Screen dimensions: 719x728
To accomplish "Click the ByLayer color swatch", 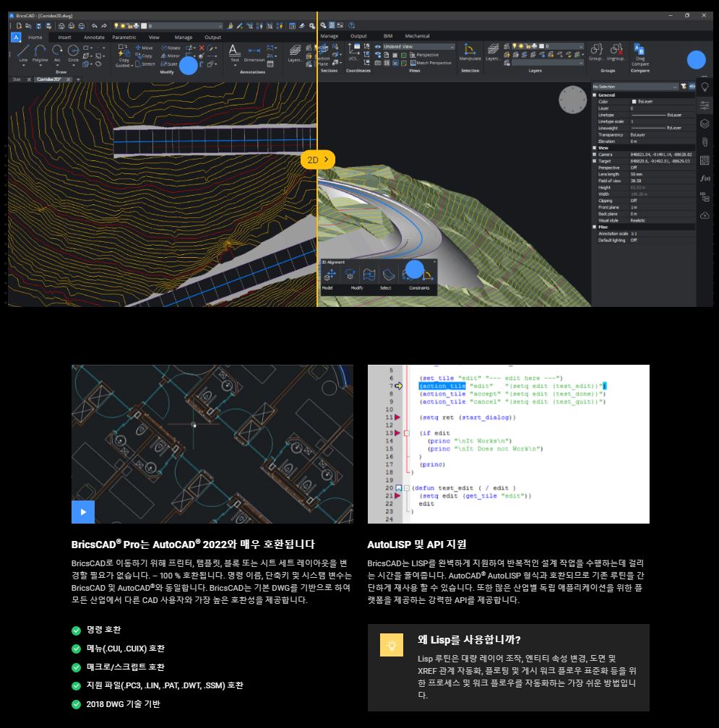I will pos(634,101).
